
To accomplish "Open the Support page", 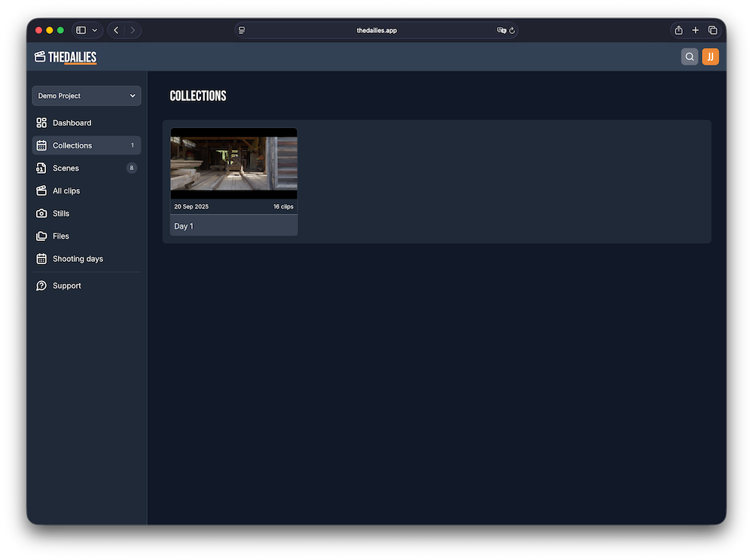I will (67, 285).
